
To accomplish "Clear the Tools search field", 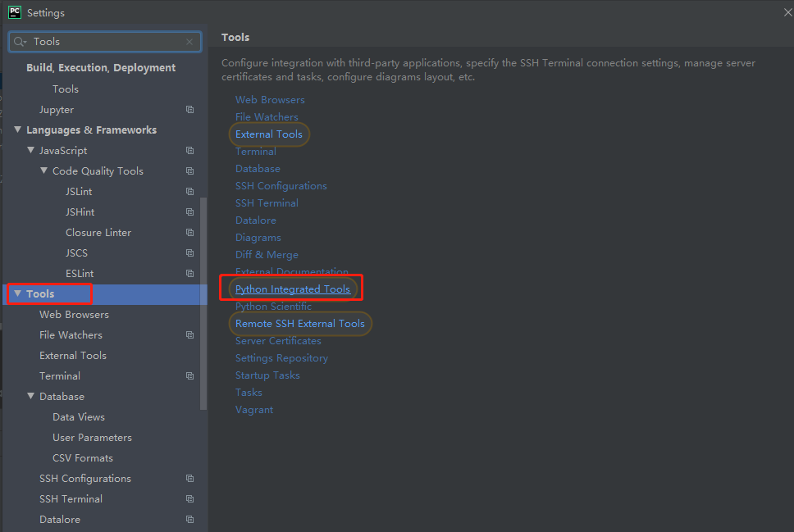I will (189, 42).
